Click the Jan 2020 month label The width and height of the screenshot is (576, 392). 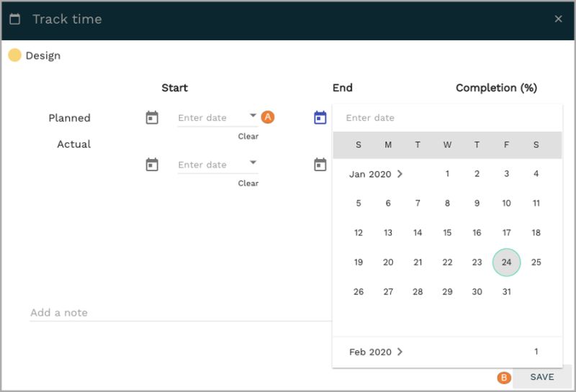(x=370, y=174)
